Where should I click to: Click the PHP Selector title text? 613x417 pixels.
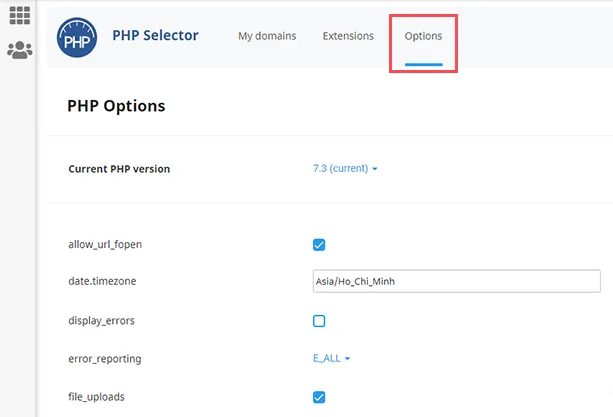pyautogui.click(x=155, y=36)
